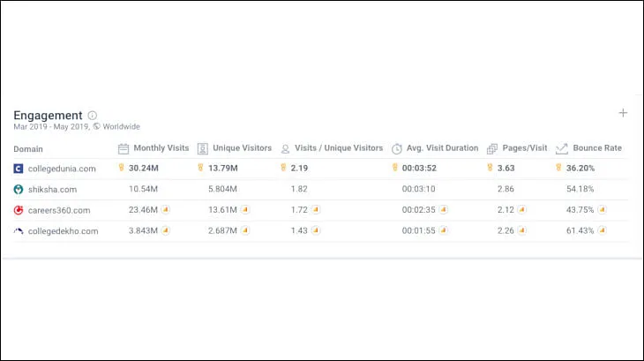This screenshot has width=644, height=361.
Task: Click the Bounce Rate chart arrow icon
Action: click(x=562, y=148)
